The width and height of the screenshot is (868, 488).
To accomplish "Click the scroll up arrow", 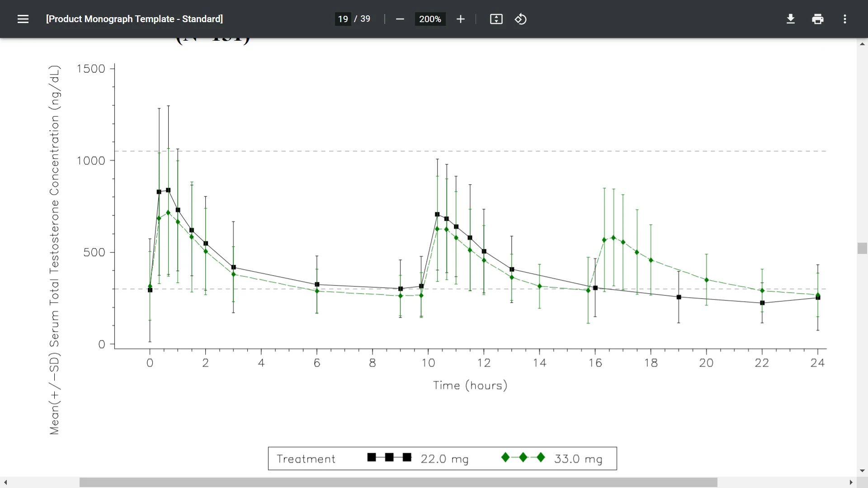I will (x=862, y=44).
